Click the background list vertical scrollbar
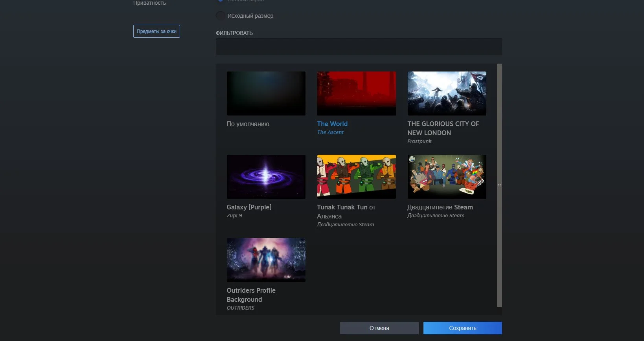The width and height of the screenshot is (644, 341). click(x=499, y=185)
